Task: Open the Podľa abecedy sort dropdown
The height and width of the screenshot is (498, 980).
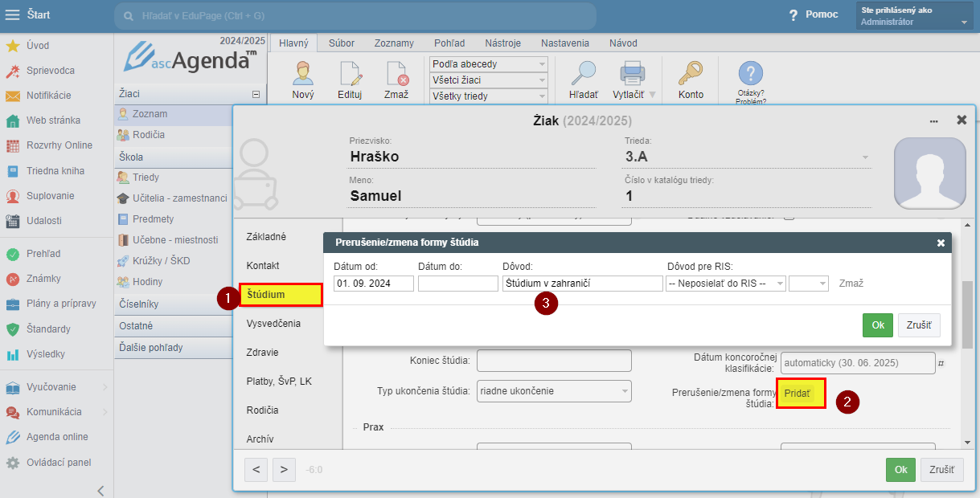Action: coord(489,64)
